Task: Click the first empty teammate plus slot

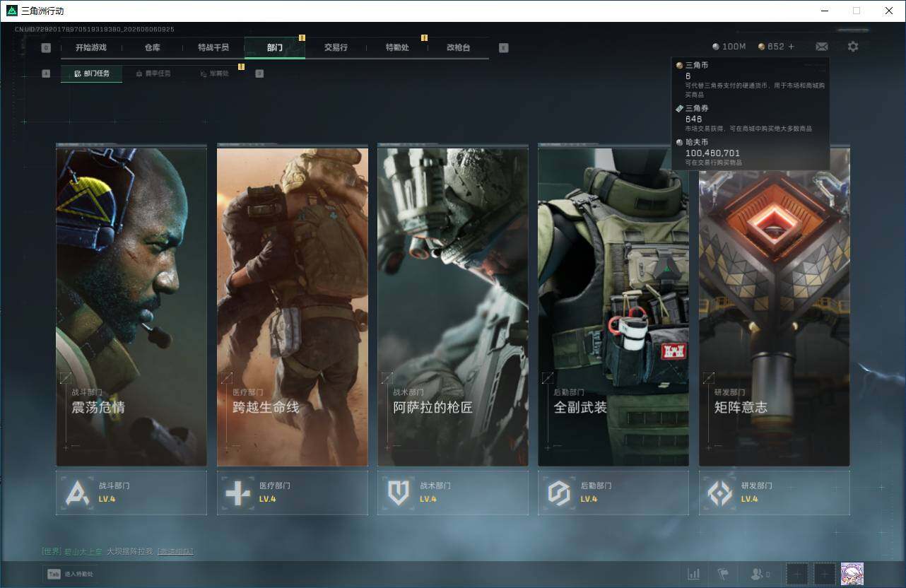Action: tap(797, 575)
